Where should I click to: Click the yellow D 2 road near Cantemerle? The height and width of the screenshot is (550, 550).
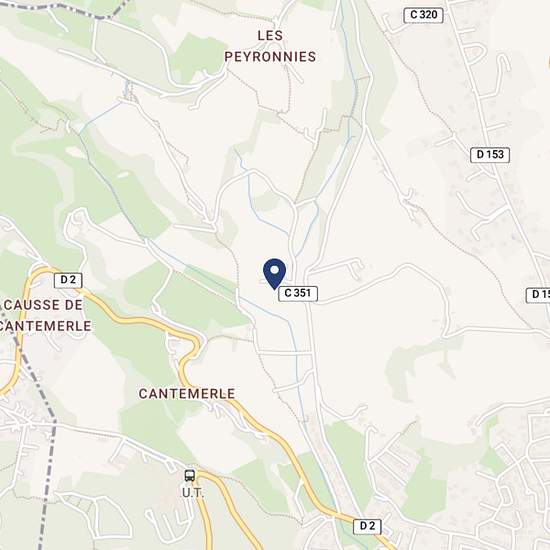[151, 321]
